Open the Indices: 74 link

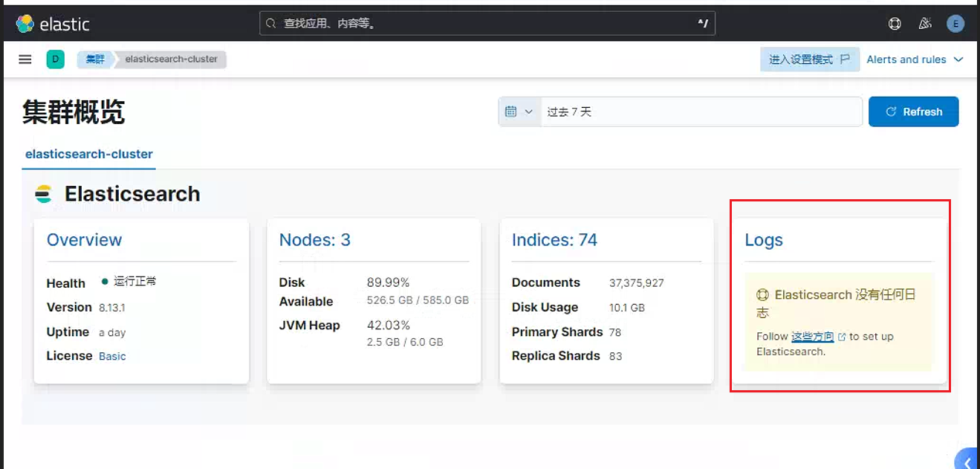click(554, 240)
